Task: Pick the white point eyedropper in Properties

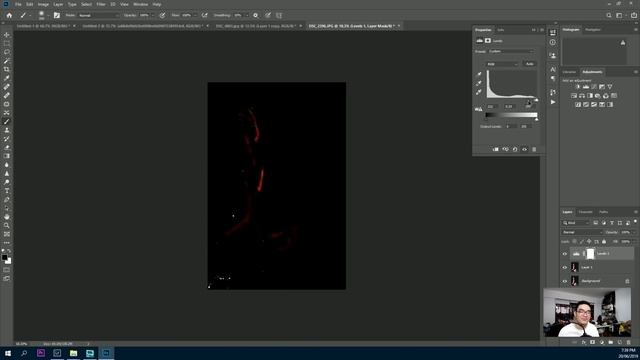Action: coord(479,92)
